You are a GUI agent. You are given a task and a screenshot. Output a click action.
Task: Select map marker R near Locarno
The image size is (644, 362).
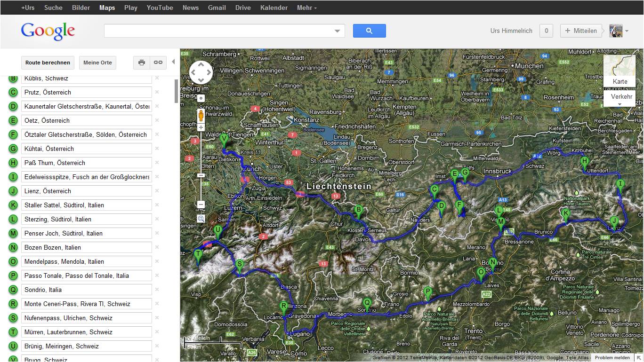click(284, 308)
